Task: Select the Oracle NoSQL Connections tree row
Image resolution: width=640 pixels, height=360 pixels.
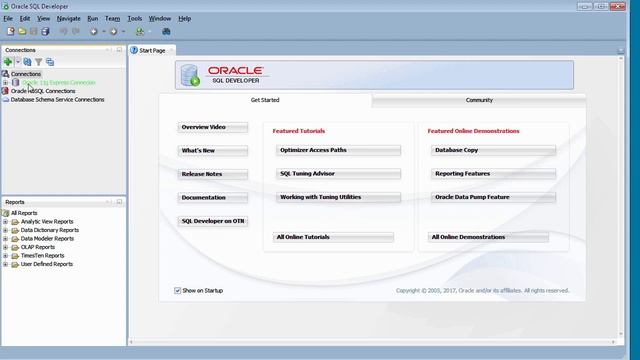Action: click(43, 91)
